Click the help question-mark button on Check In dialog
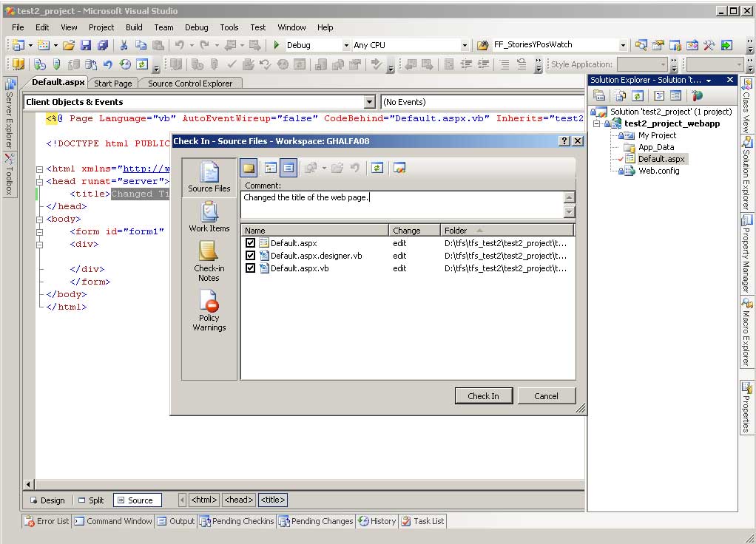 pyautogui.click(x=564, y=140)
